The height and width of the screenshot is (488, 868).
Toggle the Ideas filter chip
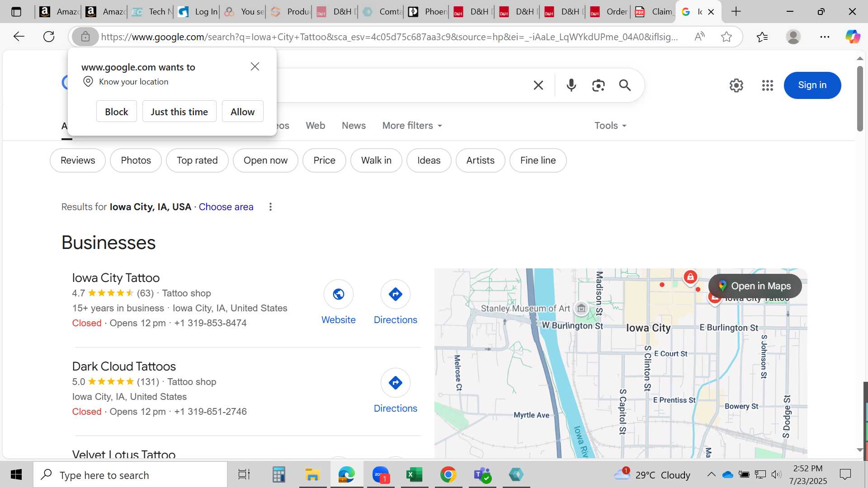(x=429, y=160)
